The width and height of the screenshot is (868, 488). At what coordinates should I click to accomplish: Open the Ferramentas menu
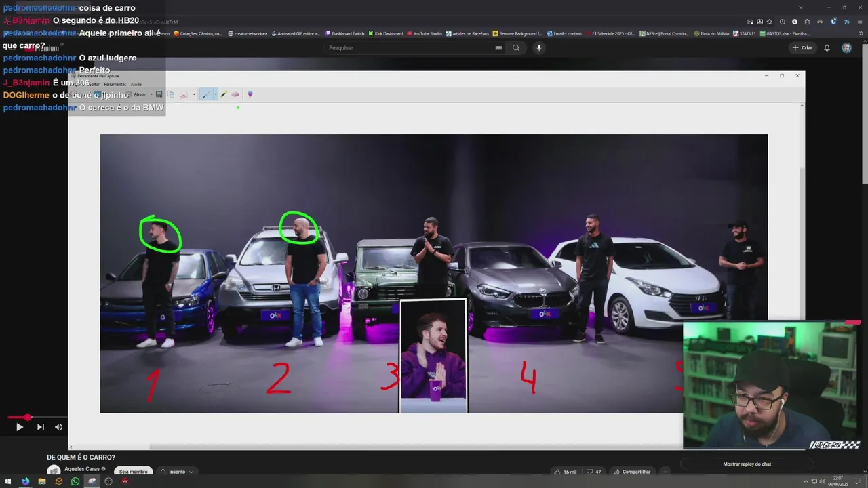[115, 84]
